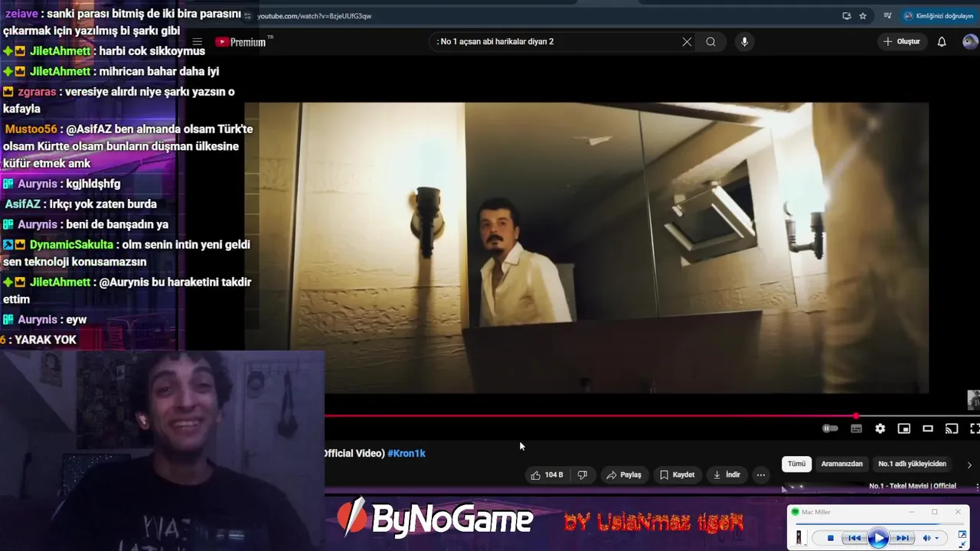Open more actions three-dot menu under video
This screenshot has height=551, width=980.
point(760,475)
